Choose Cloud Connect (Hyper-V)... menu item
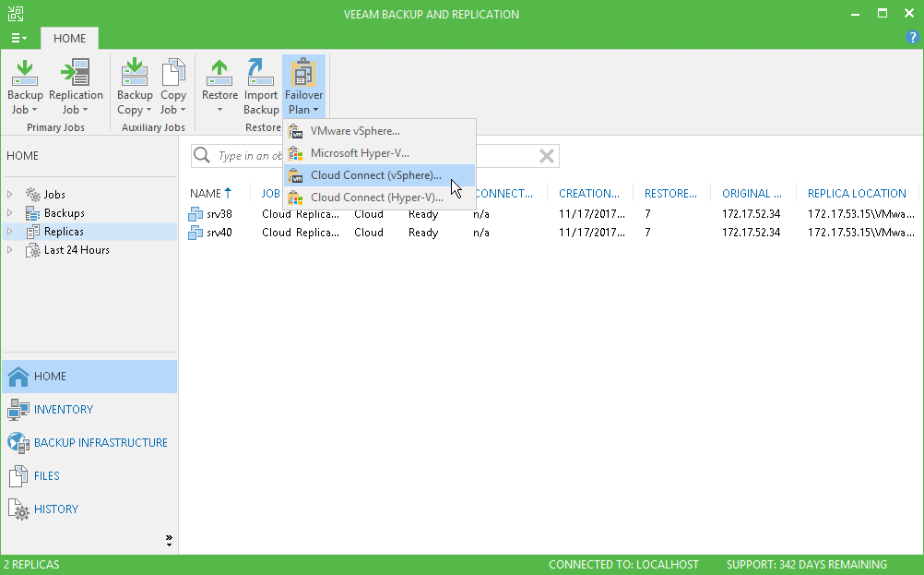This screenshot has height=575, width=924. (380, 198)
